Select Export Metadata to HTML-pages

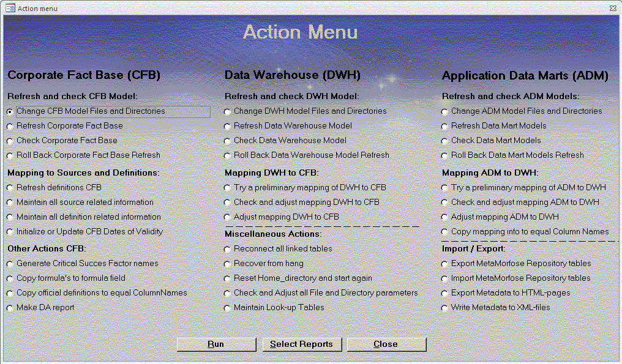(x=444, y=294)
